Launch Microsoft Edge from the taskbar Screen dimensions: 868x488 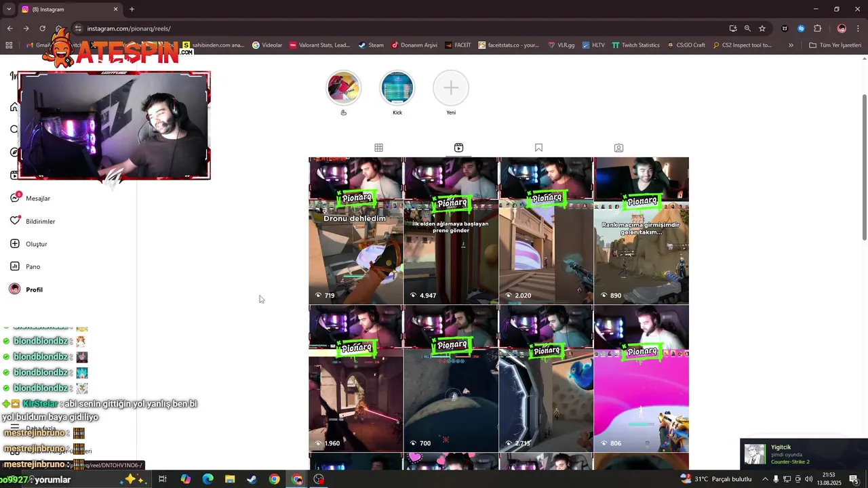pos(208,479)
